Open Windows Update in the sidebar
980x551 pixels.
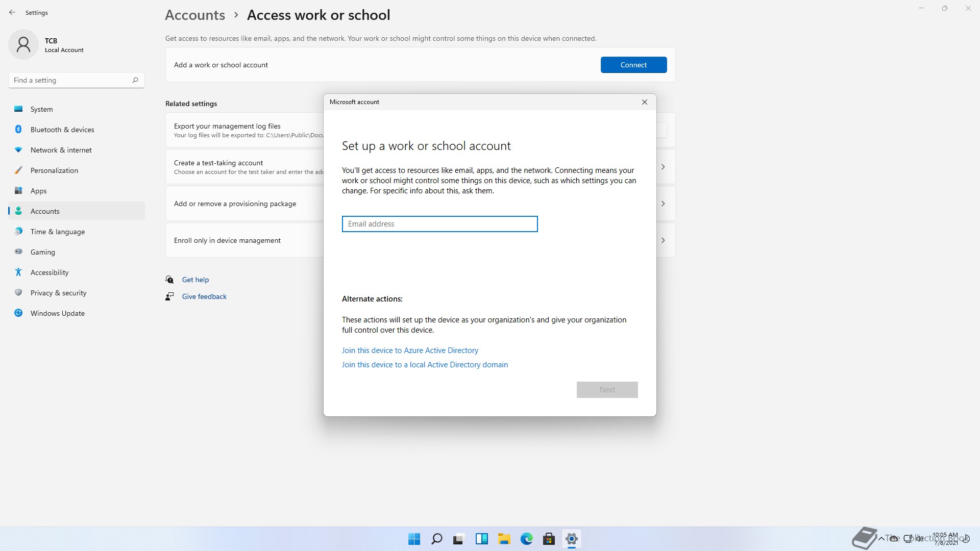click(x=77, y=313)
